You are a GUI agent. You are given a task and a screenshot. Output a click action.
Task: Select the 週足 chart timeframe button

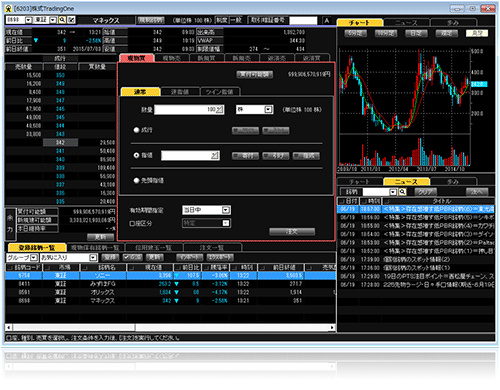[x=447, y=33]
